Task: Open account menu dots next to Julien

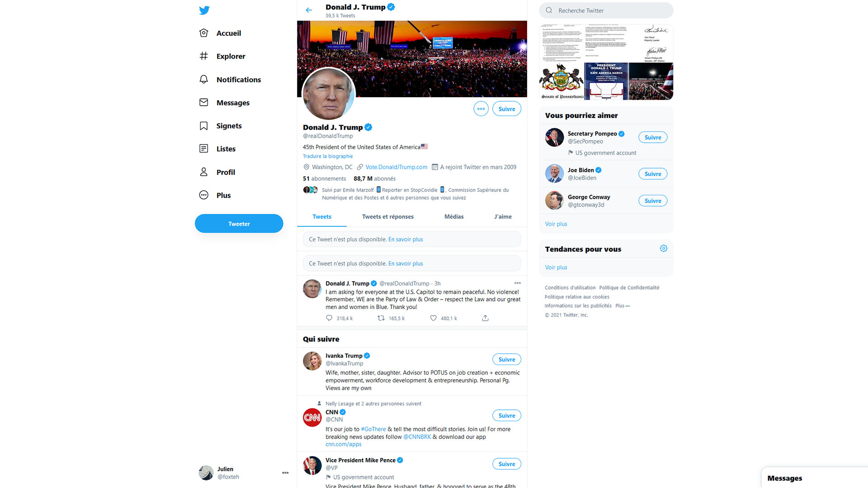Action: (x=285, y=473)
